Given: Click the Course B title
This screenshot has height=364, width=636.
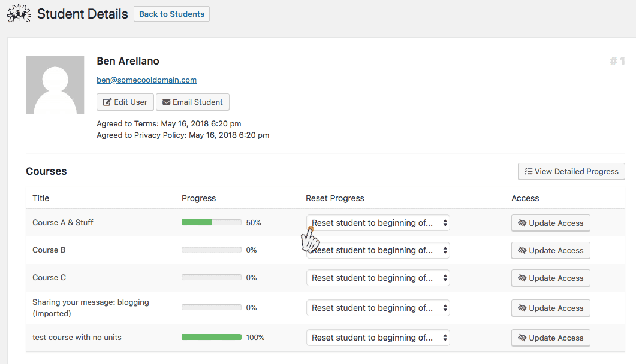Looking at the screenshot, I should (x=49, y=250).
